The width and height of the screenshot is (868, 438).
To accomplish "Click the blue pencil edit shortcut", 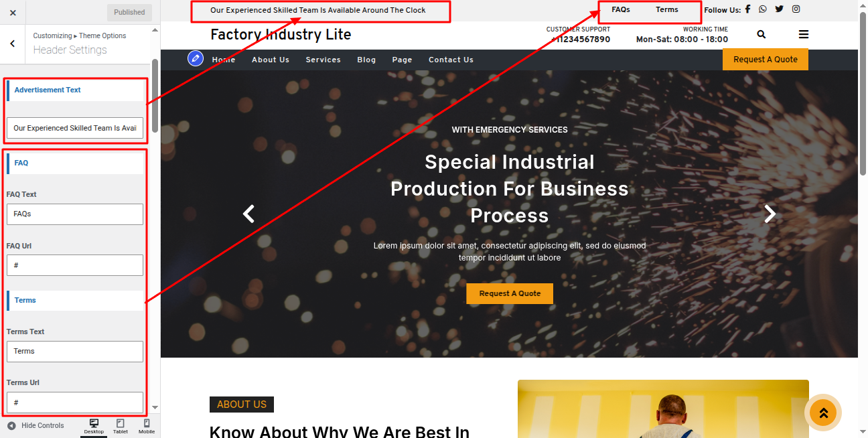I will click(196, 59).
